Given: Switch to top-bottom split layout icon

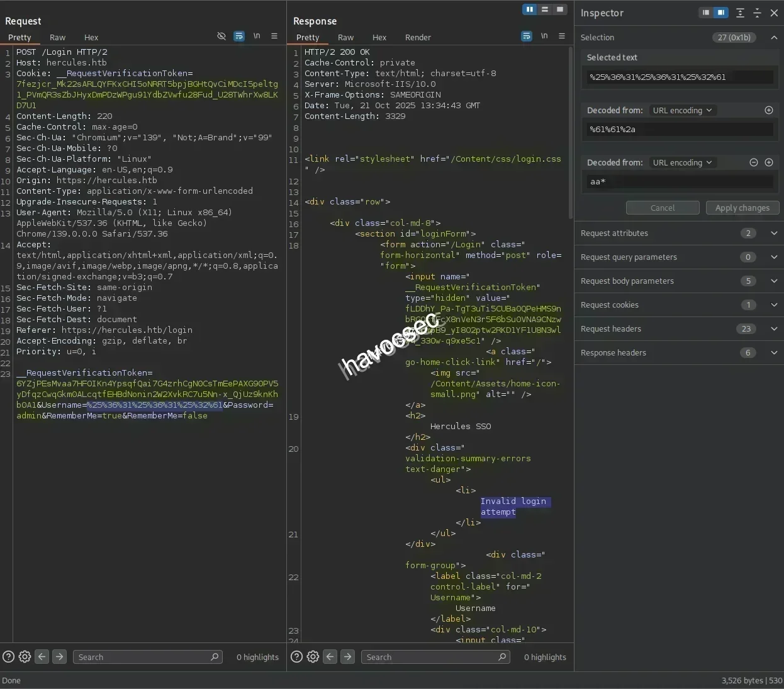Looking at the screenshot, I should tap(545, 9).
